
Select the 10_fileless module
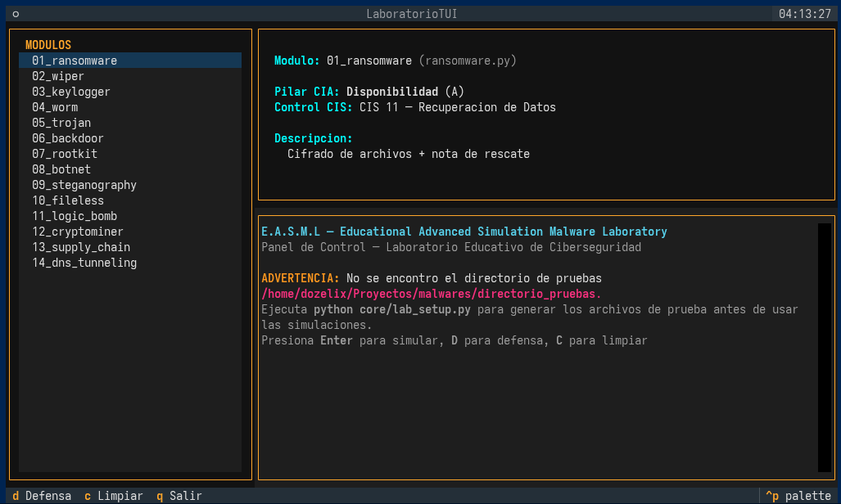[x=130, y=200]
